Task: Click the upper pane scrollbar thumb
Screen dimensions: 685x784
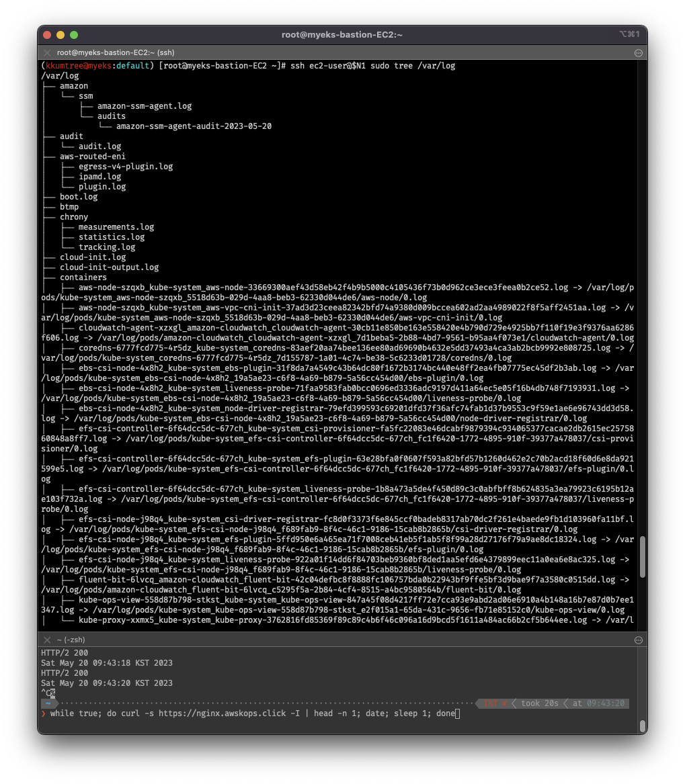Action: pyautogui.click(x=643, y=557)
